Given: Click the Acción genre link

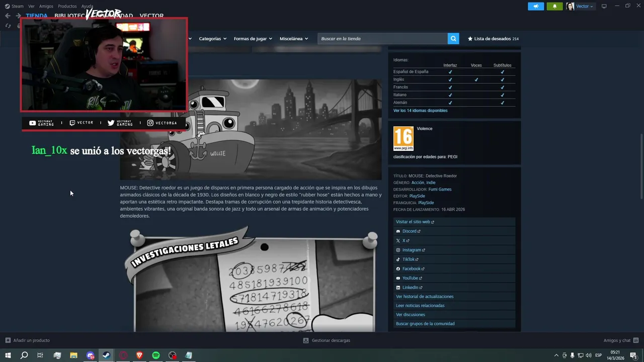Looking at the screenshot, I should (418, 183).
